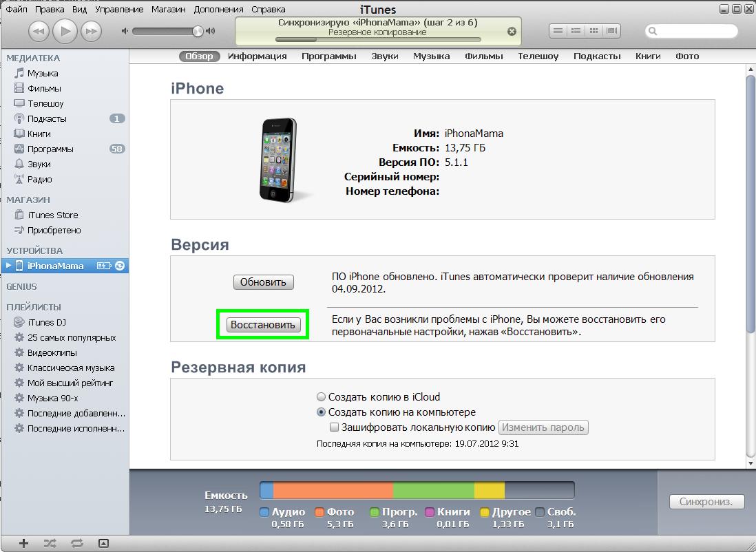
Task: Enable the encrypt local copy checkbox
Action: pyautogui.click(x=334, y=427)
